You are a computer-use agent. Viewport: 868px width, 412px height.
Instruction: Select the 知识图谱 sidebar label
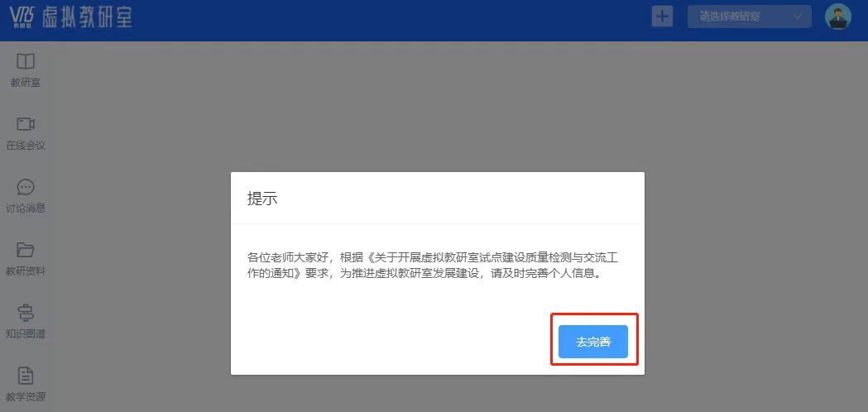point(26,334)
